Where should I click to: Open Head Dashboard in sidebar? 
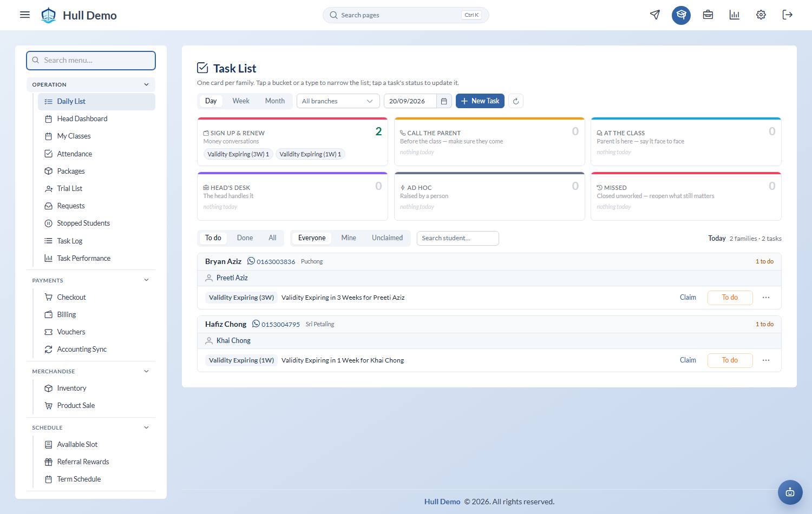click(96, 119)
